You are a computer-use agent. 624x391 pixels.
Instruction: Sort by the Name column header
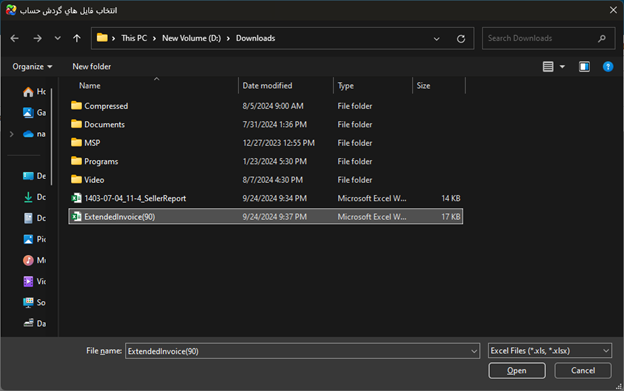[x=90, y=86]
